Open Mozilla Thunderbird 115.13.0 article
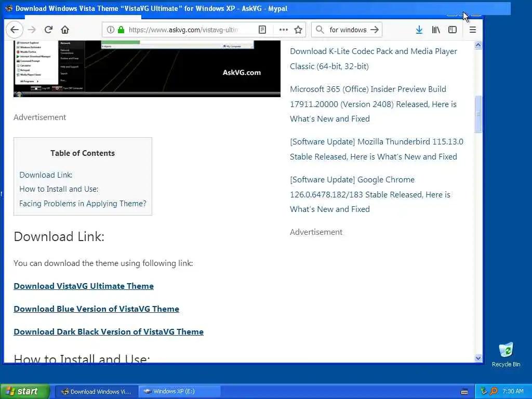Screen dimensions: 532x399 click(x=377, y=149)
